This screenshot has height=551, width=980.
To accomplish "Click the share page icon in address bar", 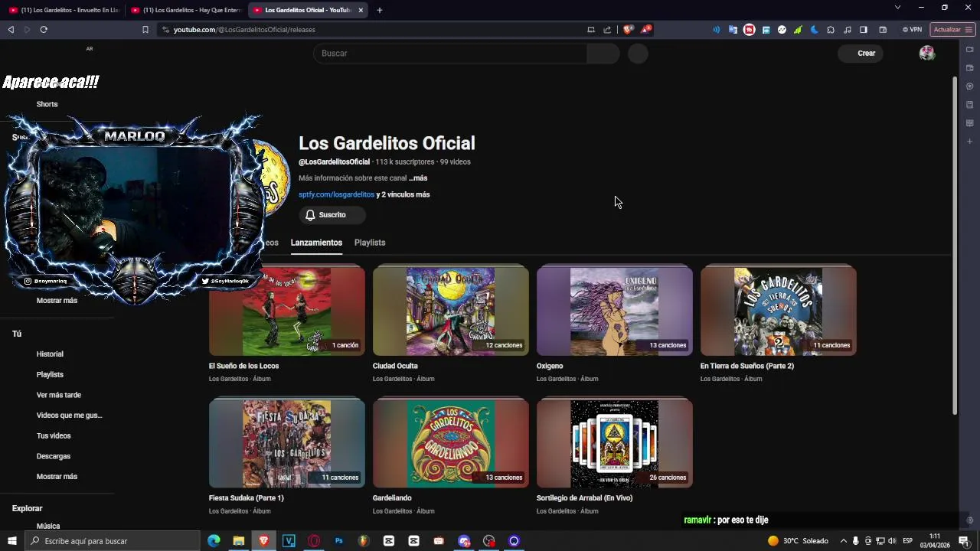I will pos(607,30).
